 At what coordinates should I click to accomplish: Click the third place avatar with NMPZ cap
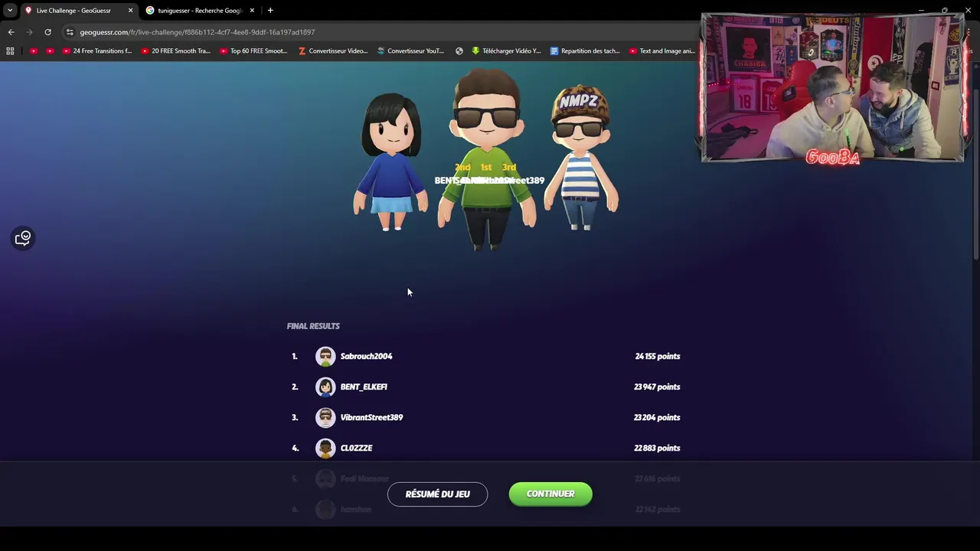[580, 158]
